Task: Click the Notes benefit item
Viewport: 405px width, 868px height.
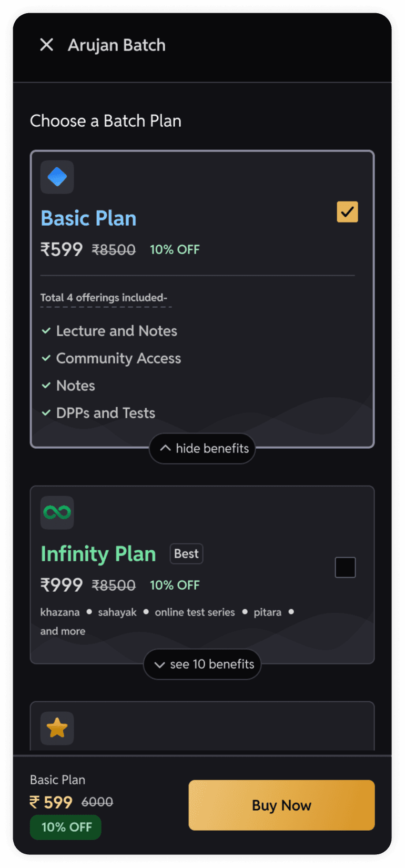Action: coord(76,386)
